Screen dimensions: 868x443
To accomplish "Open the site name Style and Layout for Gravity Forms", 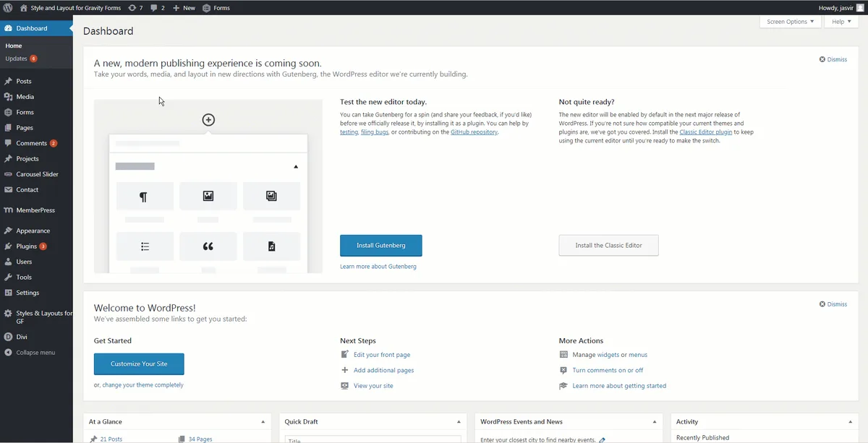I will coord(75,8).
